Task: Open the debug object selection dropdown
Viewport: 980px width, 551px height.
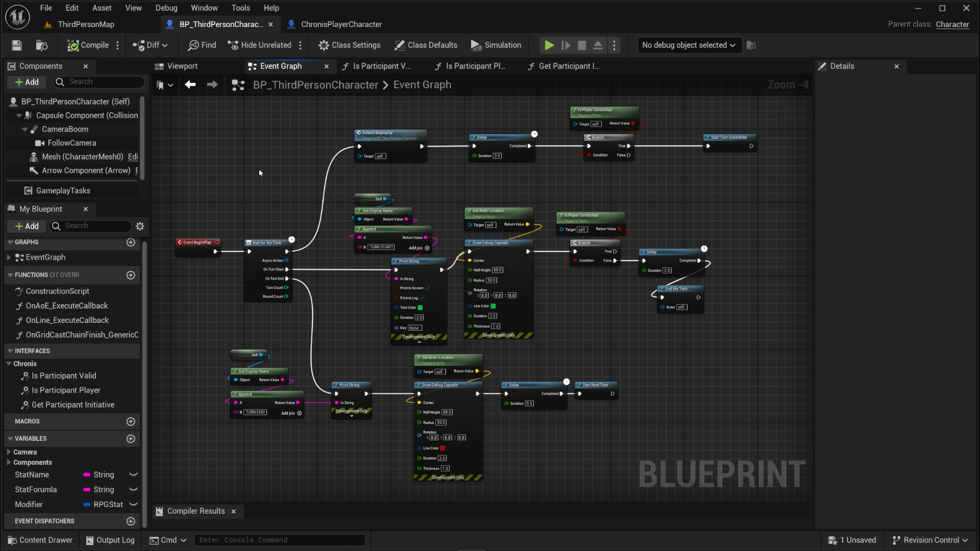Action: [689, 45]
